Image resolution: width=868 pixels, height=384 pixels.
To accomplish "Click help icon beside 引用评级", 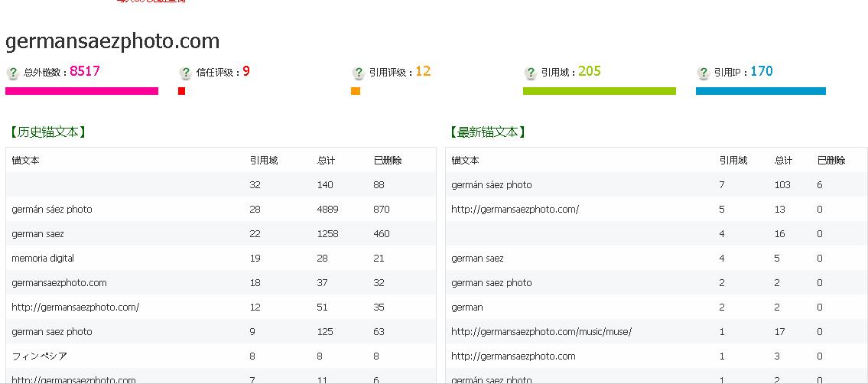I will tap(358, 73).
